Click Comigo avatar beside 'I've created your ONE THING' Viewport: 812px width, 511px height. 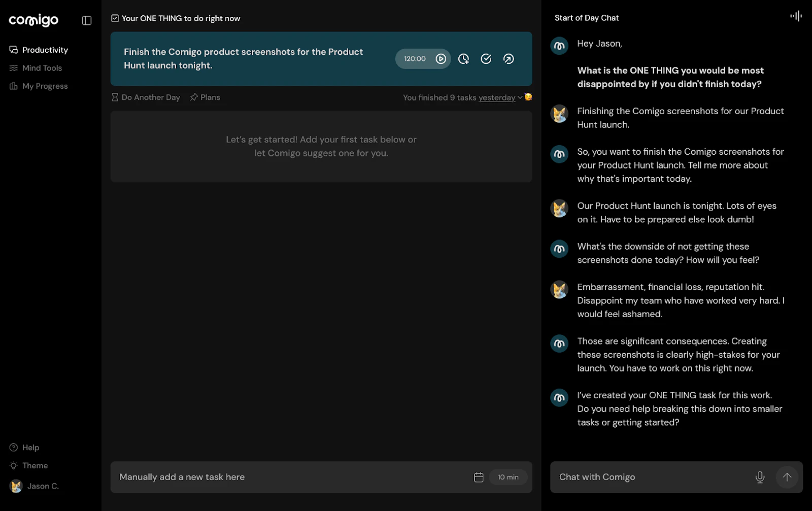pos(559,398)
